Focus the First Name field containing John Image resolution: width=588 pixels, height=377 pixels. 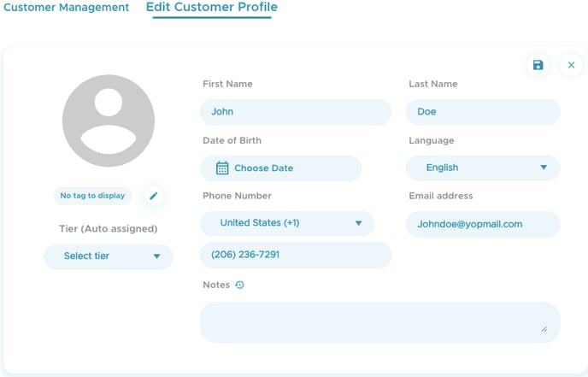[296, 112]
